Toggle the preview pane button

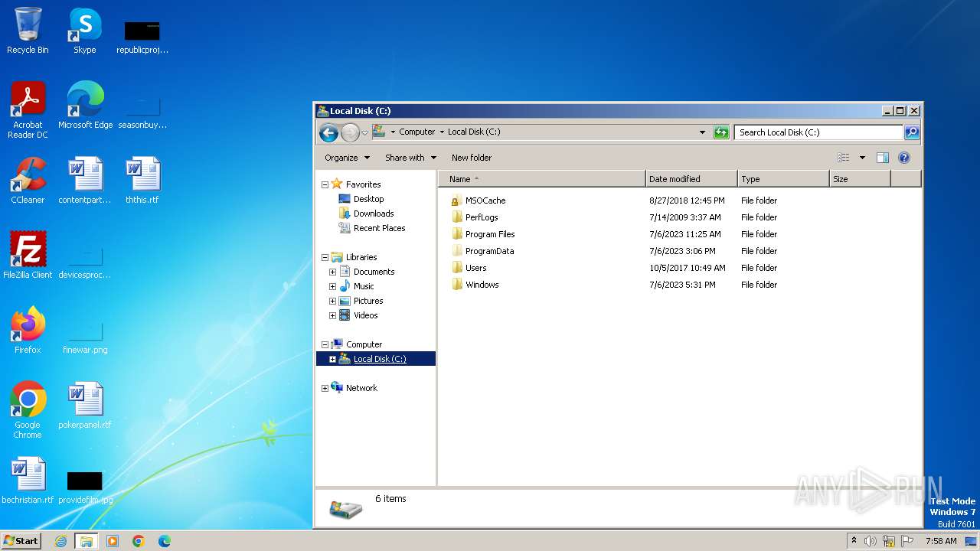(882, 158)
